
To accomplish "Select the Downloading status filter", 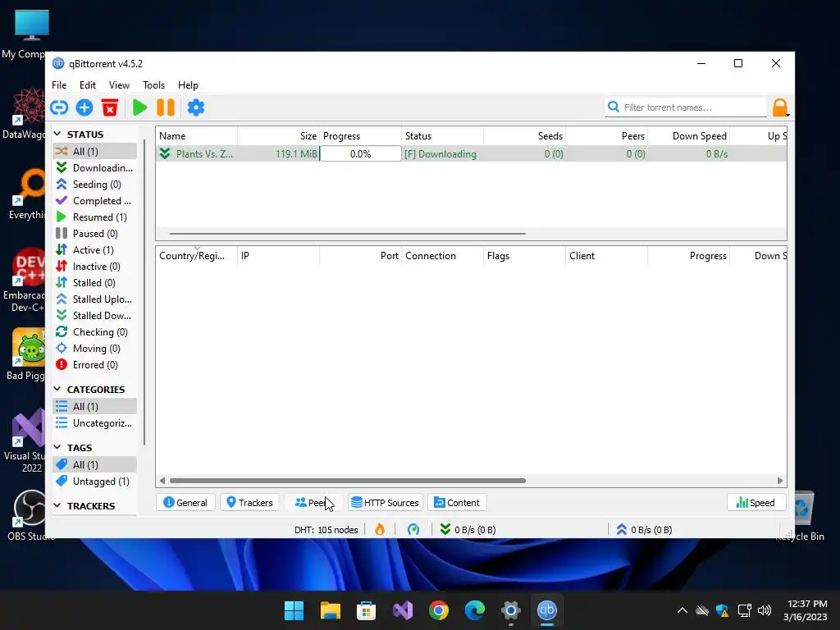I will [x=95, y=167].
